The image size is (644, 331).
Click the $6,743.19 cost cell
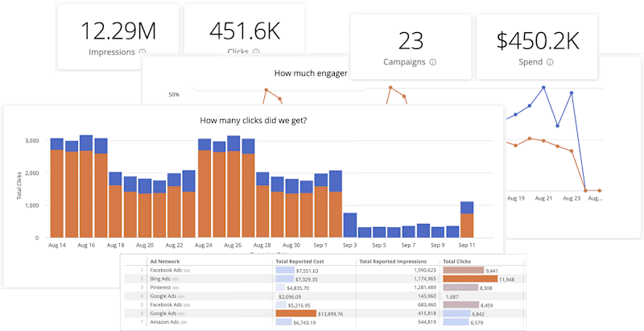(305, 323)
